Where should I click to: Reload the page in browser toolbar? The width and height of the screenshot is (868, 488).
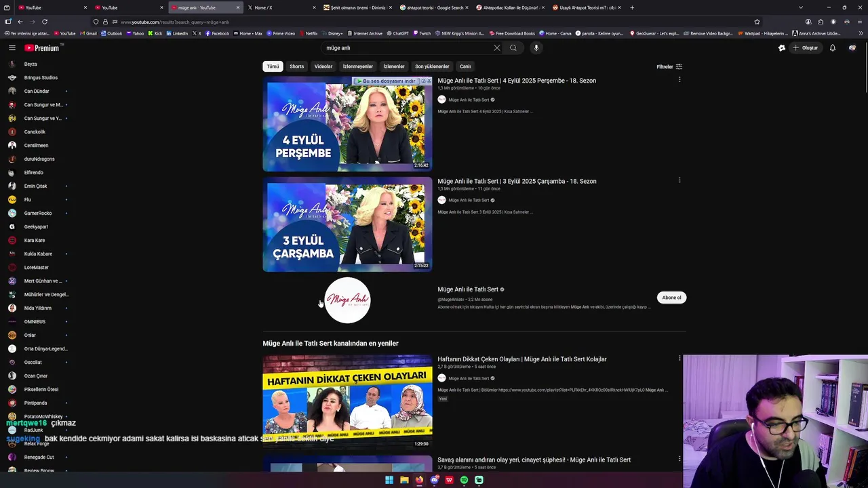45,22
